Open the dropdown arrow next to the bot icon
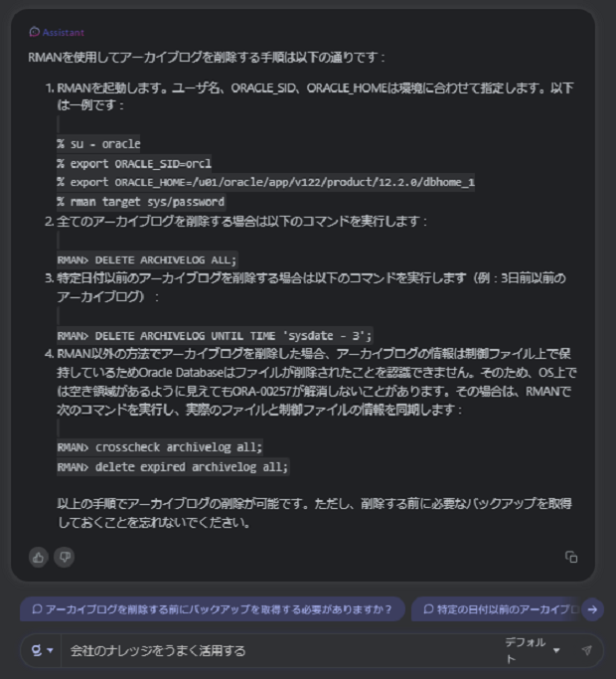The height and width of the screenshot is (679, 616). 51,650
